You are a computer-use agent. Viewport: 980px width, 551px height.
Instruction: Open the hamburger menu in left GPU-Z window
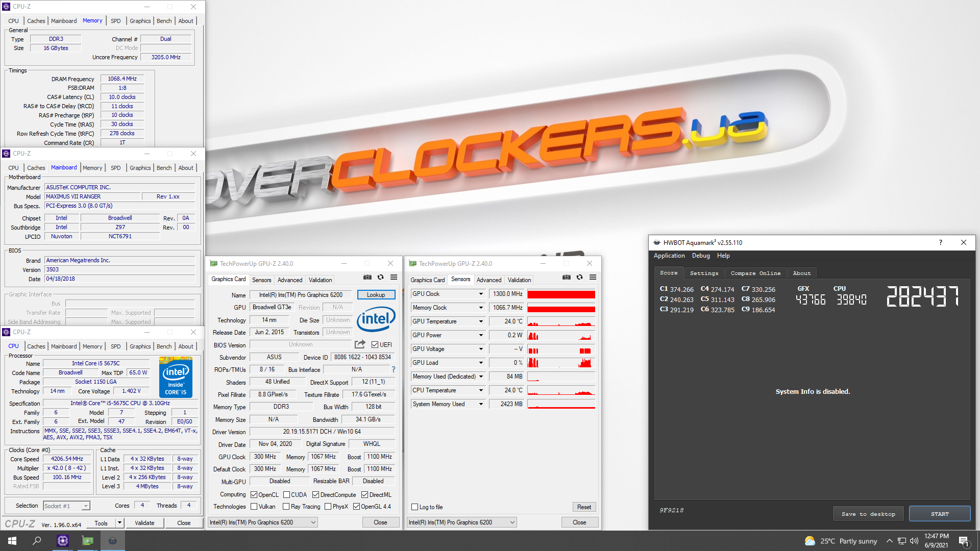394,278
